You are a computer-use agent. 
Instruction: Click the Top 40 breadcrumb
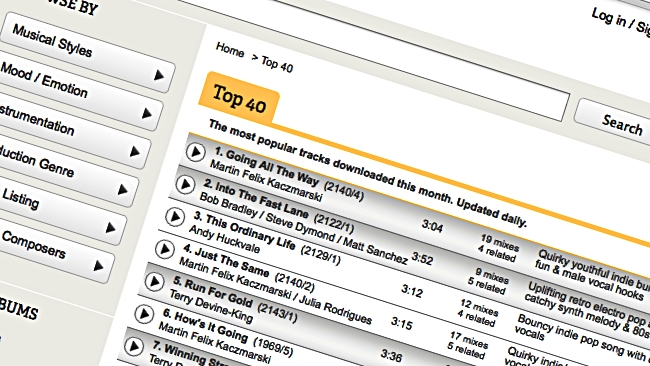[x=277, y=64]
